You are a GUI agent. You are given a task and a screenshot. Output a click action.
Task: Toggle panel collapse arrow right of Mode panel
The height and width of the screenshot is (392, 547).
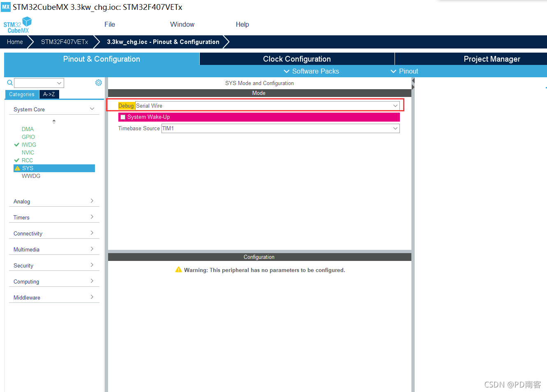pos(413,84)
